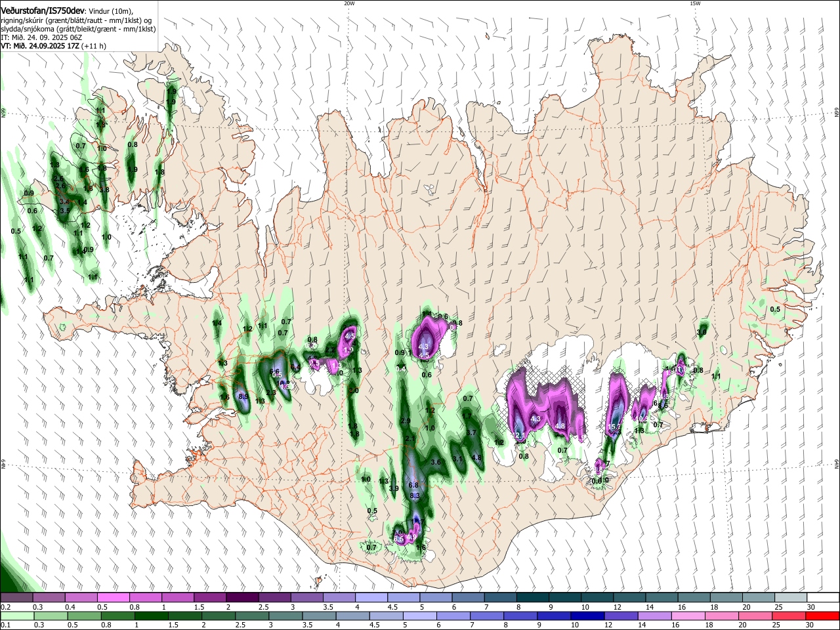The width and height of the screenshot is (840, 630).
Task: Click the 0.1 label in the rain legend
Action: click(x=5, y=625)
